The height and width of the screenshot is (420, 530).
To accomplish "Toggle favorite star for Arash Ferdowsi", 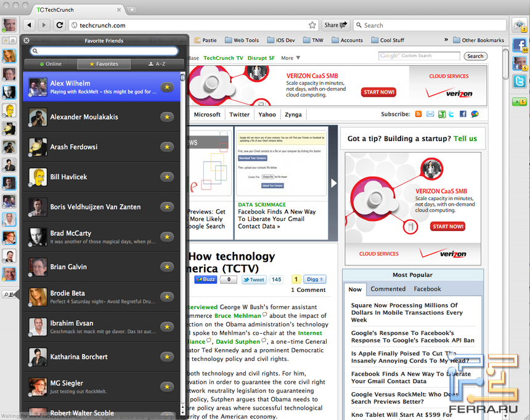I will tap(167, 147).
